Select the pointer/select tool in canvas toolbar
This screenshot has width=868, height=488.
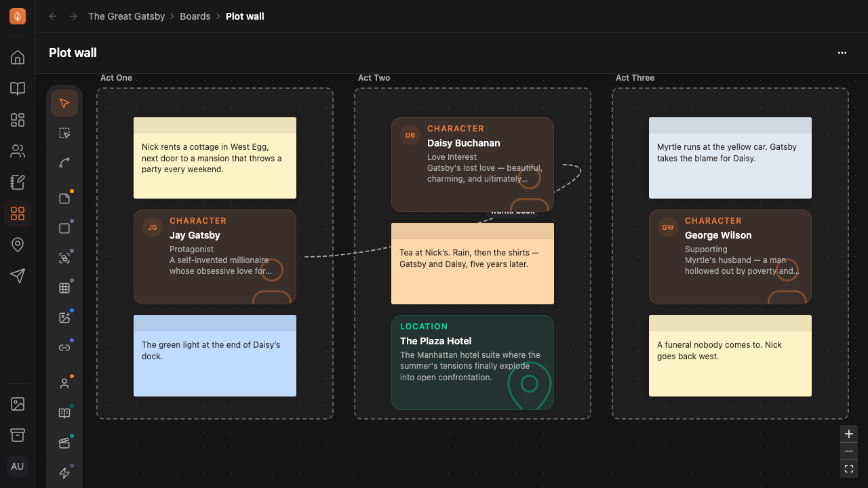(64, 103)
